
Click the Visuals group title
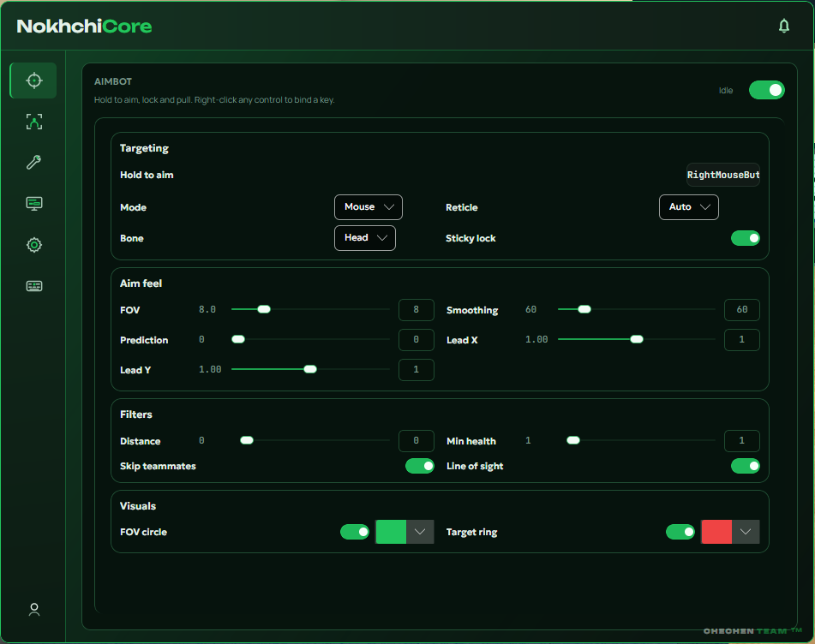[x=138, y=506]
